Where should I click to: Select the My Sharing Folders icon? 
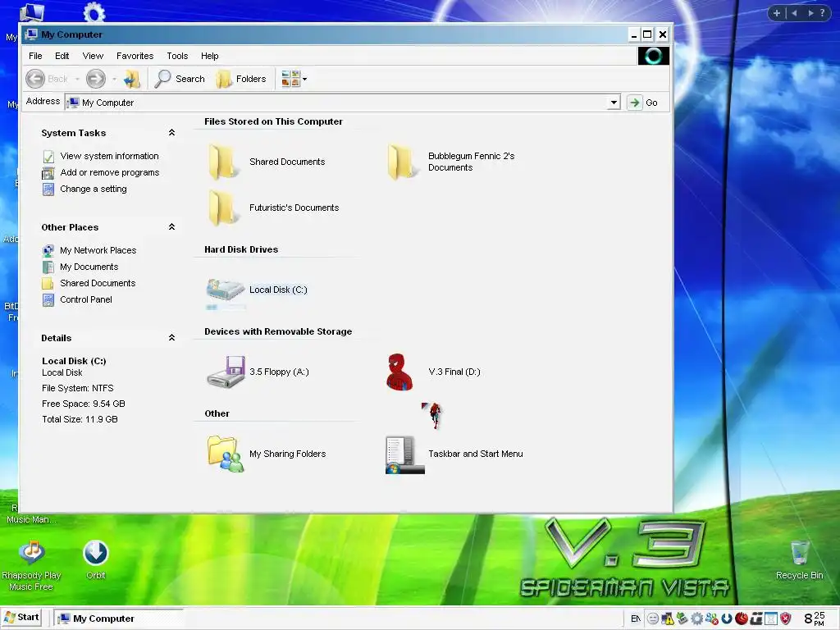tap(267, 454)
